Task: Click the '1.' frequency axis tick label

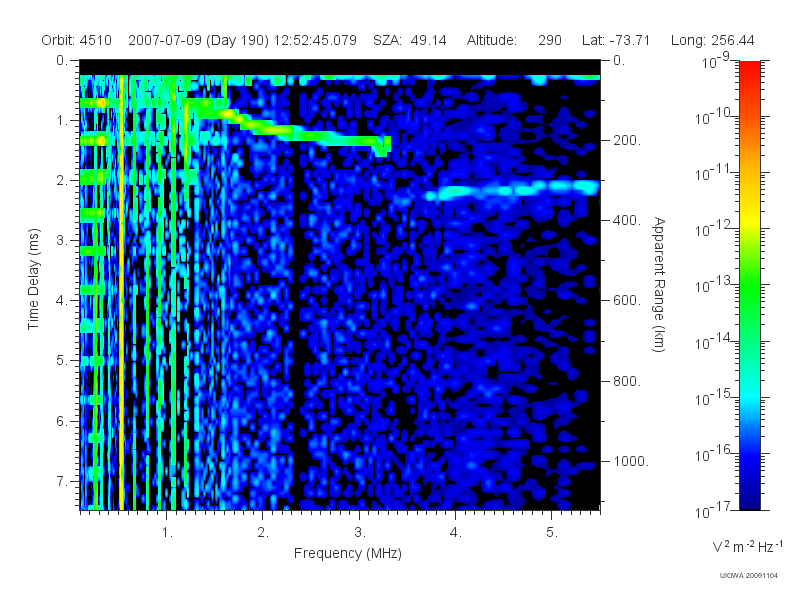Action: tap(167, 533)
